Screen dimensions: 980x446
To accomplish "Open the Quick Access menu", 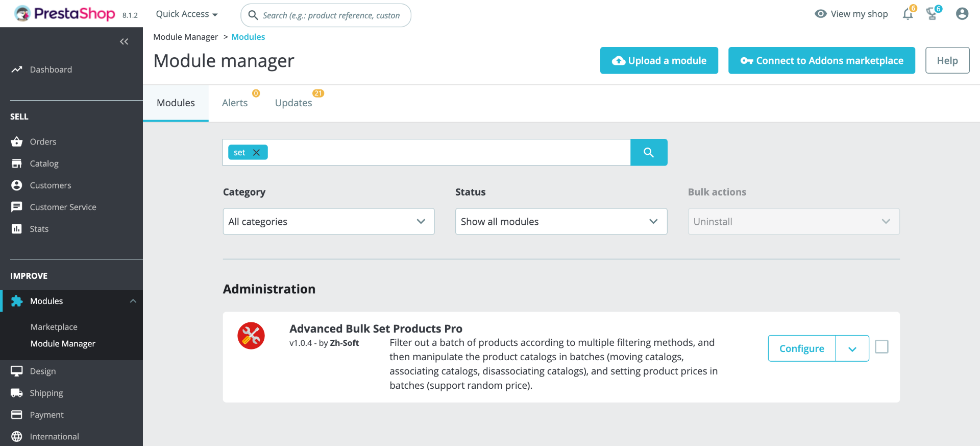I will [187, 14].
